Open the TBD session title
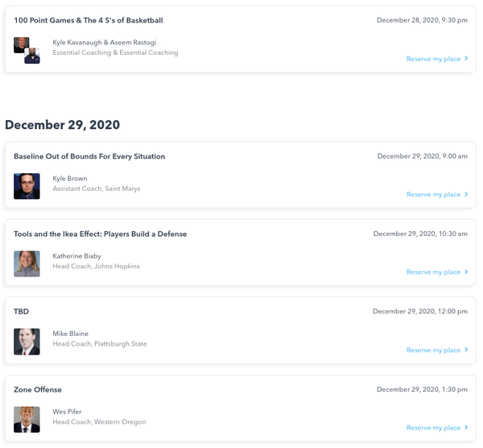483x448 pixels. 22,311
